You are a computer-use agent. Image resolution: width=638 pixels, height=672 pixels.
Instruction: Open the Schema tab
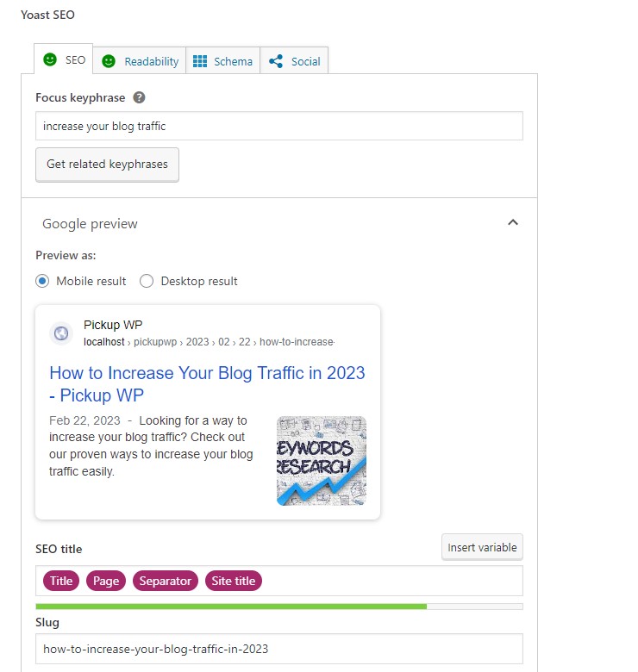233,61
